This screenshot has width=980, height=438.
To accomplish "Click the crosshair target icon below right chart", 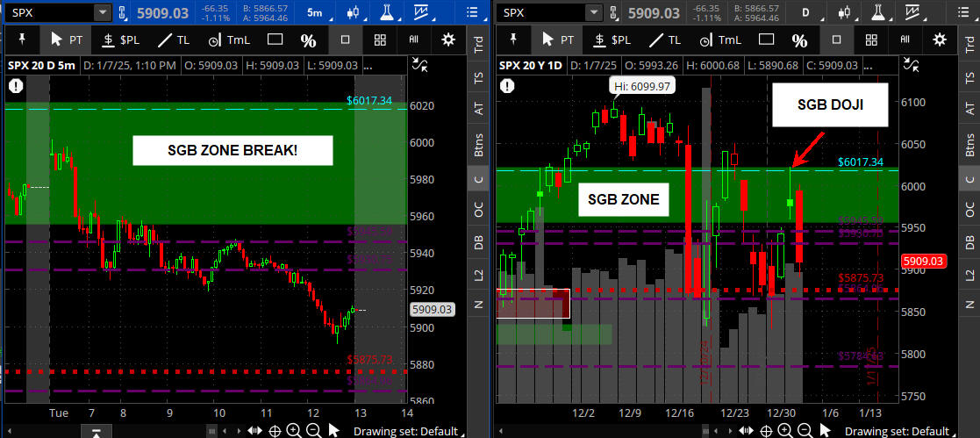I will tap(765, 430).
